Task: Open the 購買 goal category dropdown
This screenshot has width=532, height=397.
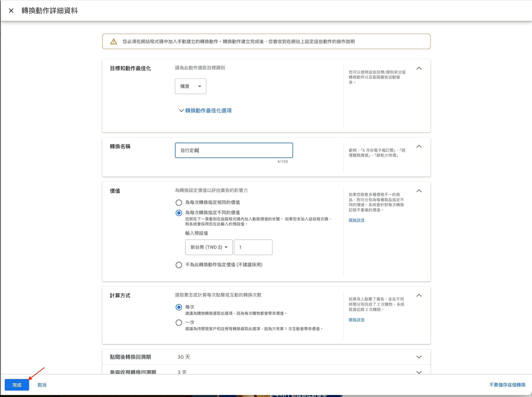Action: (x=190, y=86)
